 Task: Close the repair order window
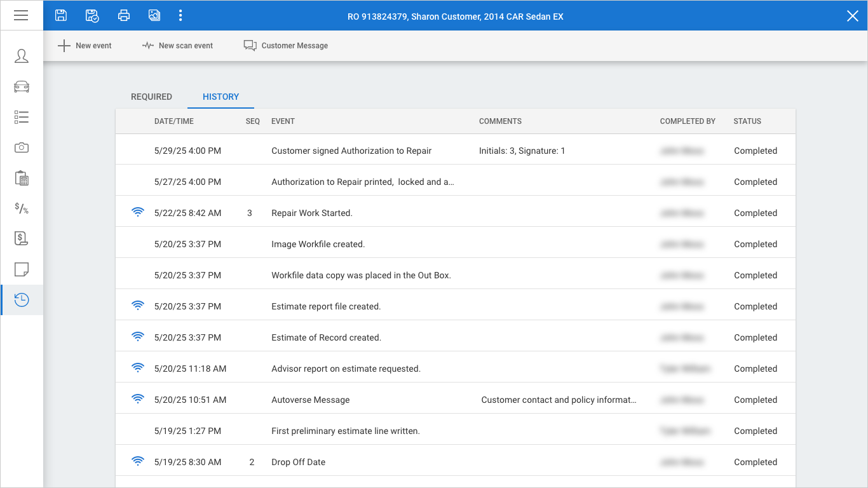(x=853, y=16)
